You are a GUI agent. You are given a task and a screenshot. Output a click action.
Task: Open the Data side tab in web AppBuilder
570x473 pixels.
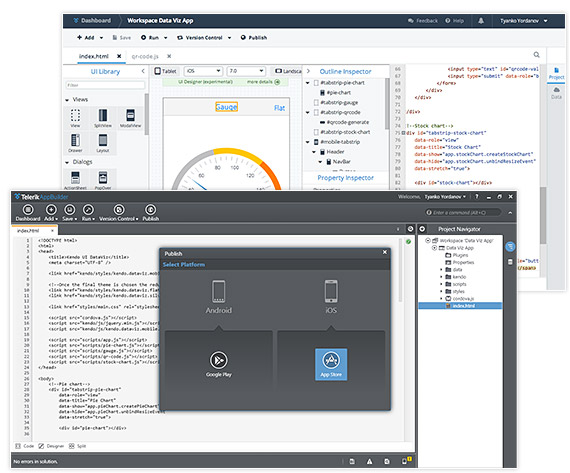[556, 93]
